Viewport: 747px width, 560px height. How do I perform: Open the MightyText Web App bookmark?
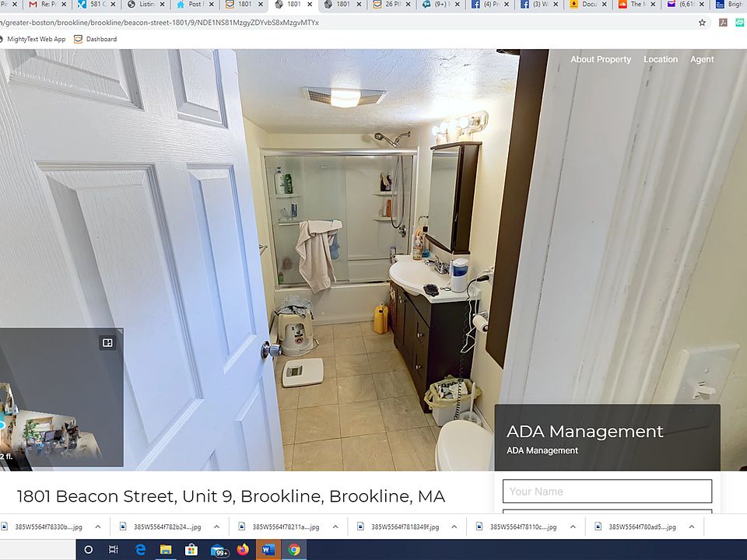point(33,39)
